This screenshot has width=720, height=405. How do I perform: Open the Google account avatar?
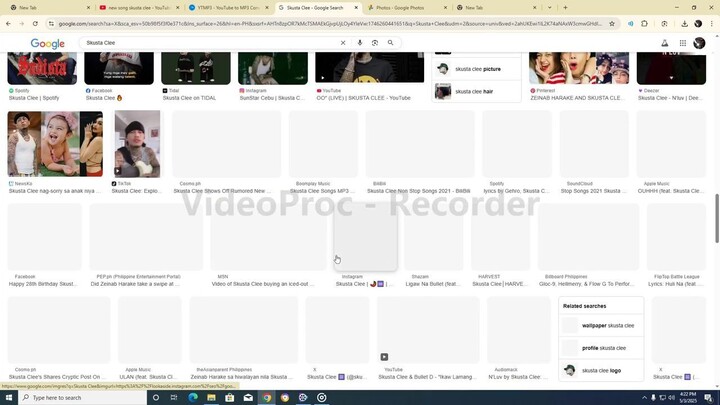click(699, 43)
